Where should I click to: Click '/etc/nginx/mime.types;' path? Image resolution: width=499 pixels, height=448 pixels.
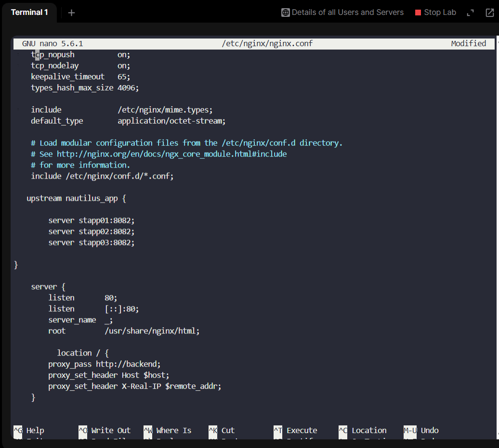tap(165, 110)
